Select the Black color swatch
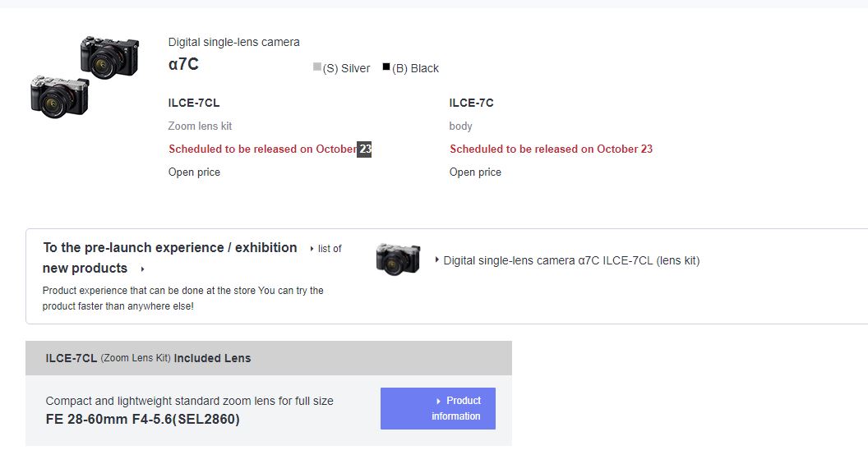 [x=386, y=67]
